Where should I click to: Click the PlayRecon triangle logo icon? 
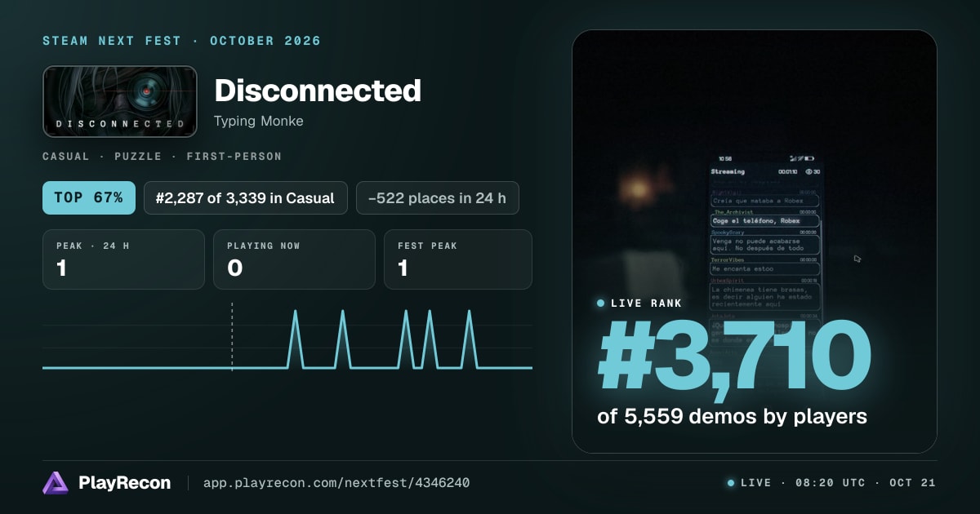pos(56,483)
